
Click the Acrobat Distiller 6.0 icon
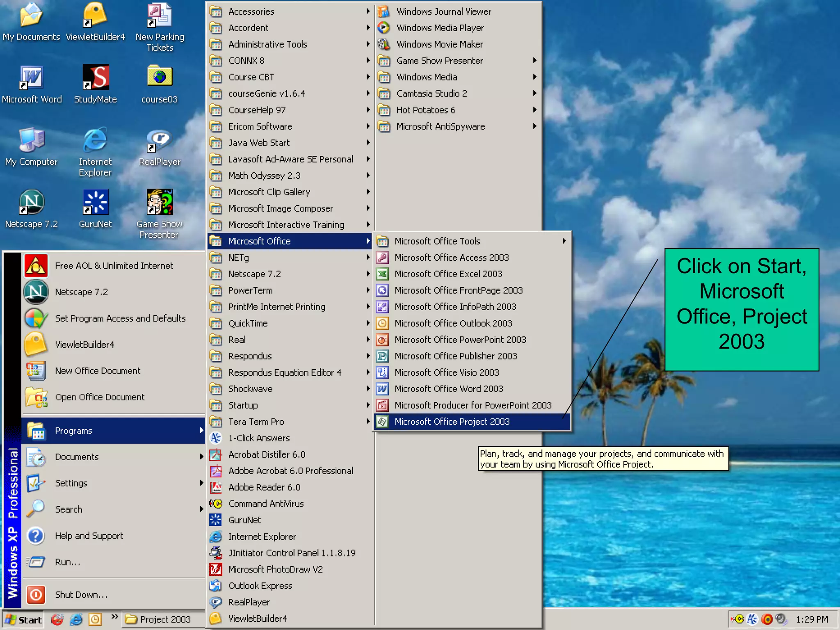tap(216, 454)
